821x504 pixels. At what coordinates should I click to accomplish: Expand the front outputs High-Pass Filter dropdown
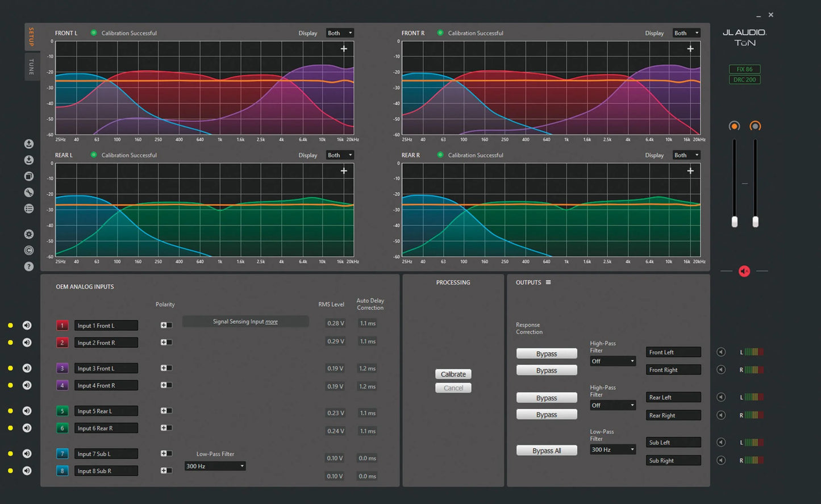click(x=612, y=361)
